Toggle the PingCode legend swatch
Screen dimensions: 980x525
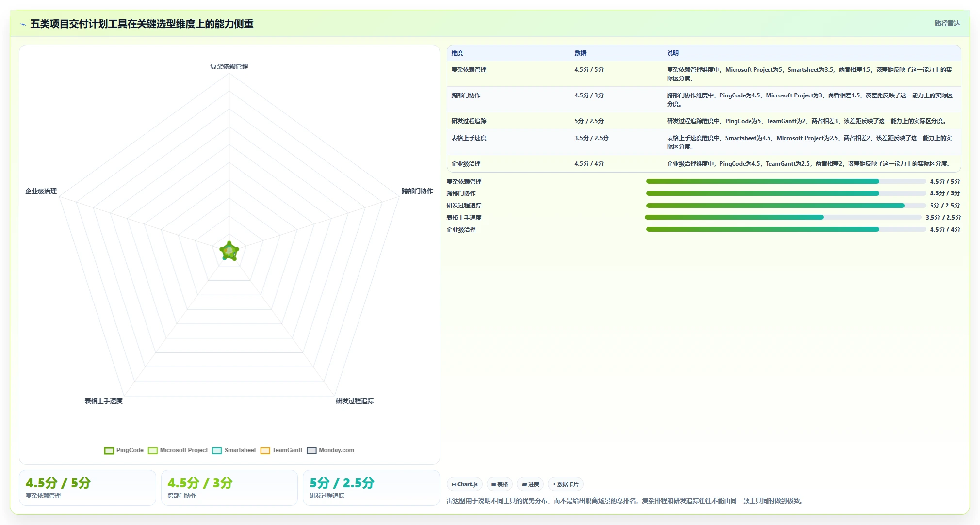point(109,451)
